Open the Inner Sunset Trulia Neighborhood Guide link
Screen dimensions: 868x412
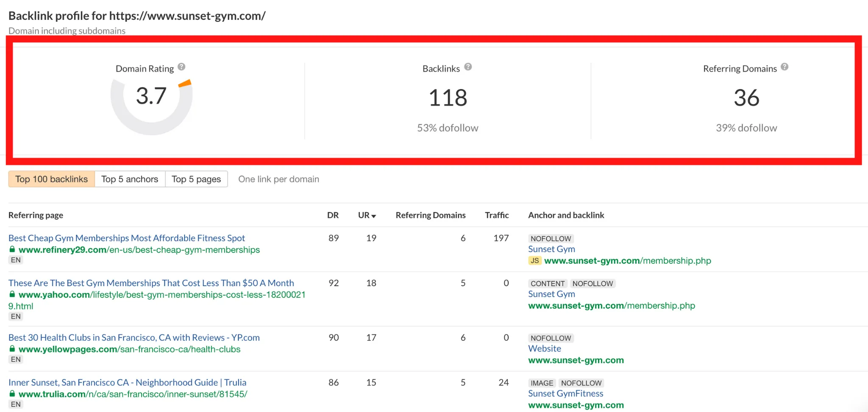click(127, 383)
